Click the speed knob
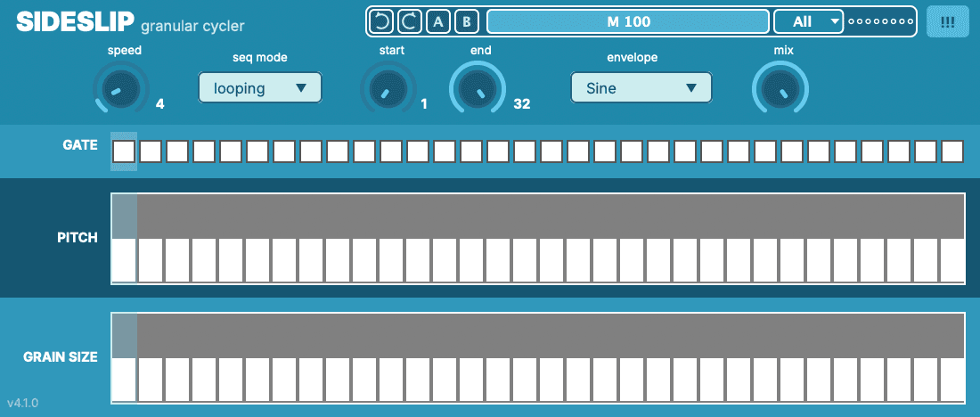 pyautogui.click(x=121, y=88)
